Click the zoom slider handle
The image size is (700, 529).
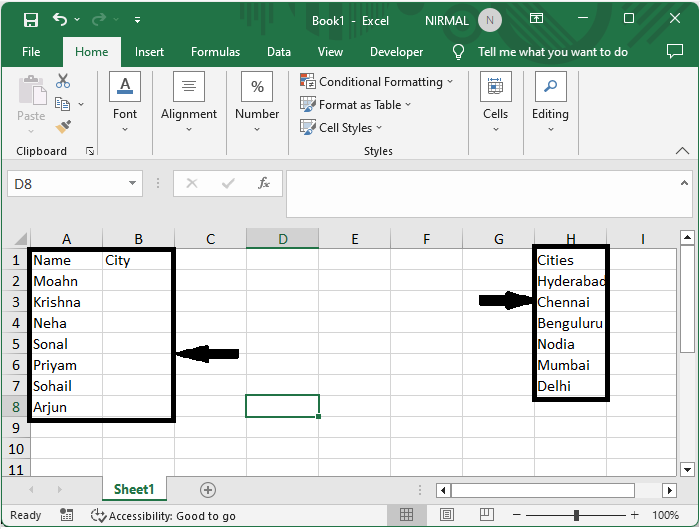(576, 515)
